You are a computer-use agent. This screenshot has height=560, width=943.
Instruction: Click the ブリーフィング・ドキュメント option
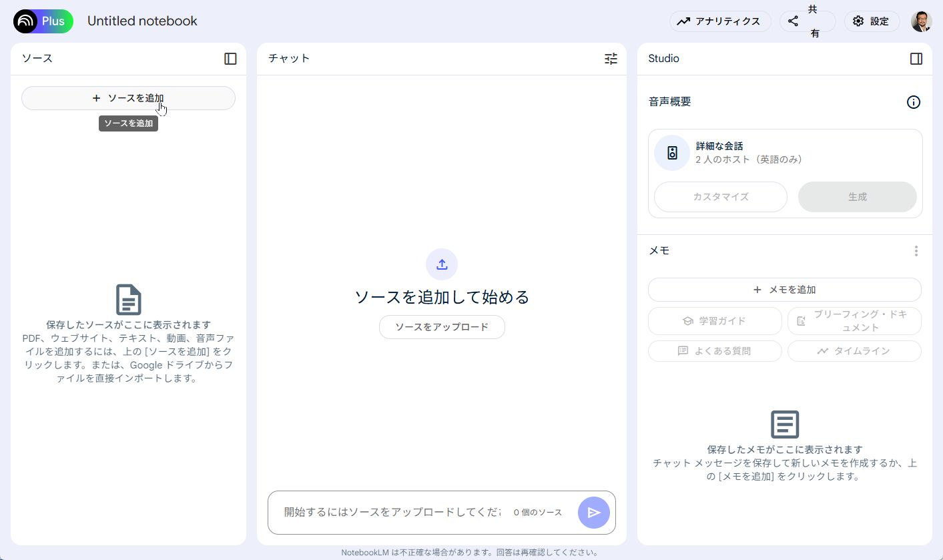(854, 320)
